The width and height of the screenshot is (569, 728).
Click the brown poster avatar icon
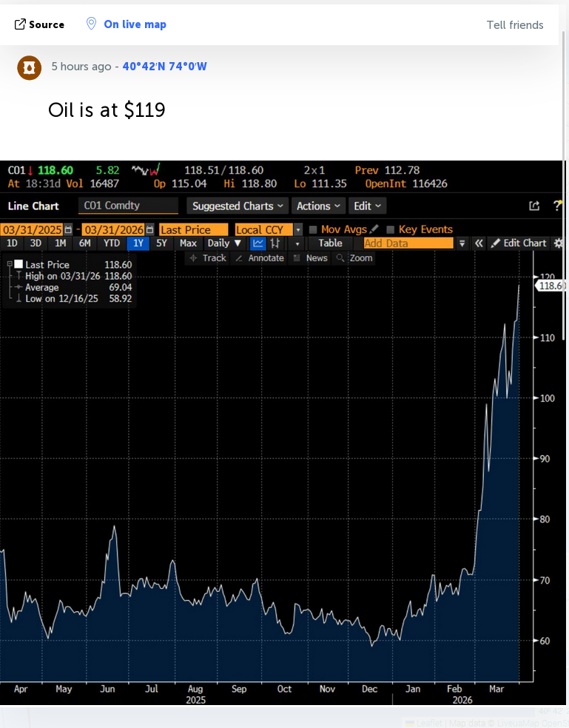(29, 67)
